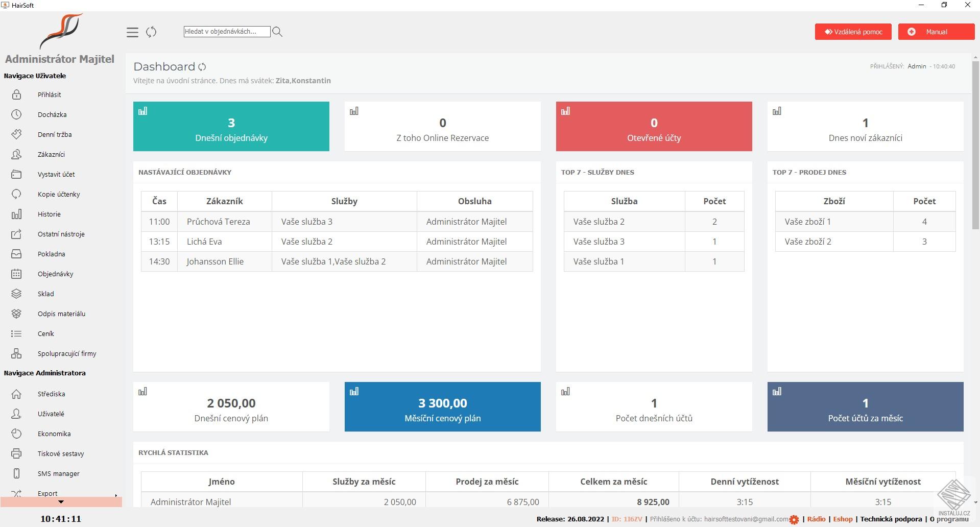Open the Zákazníci menu item
980x527 pixels.
point(51,154)
